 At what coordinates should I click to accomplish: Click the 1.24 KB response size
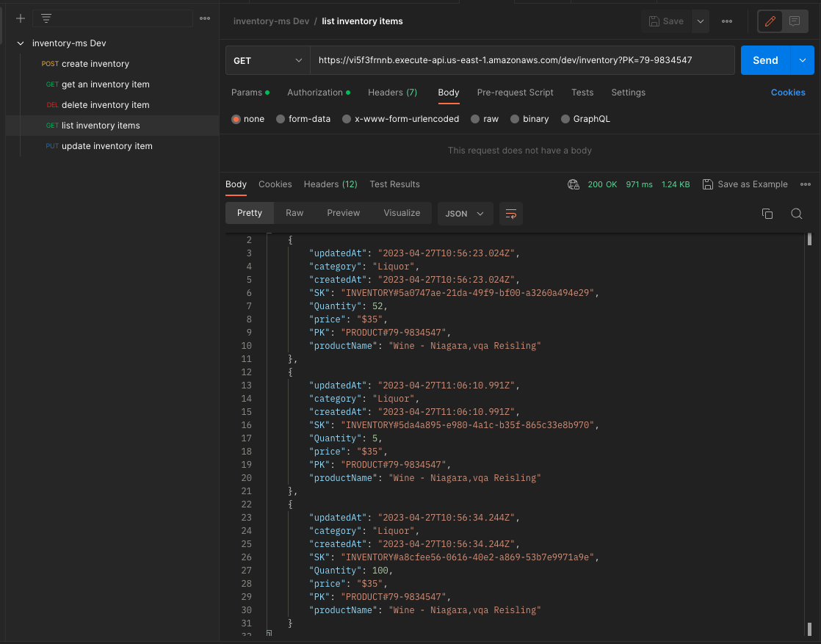coord(676,184)
